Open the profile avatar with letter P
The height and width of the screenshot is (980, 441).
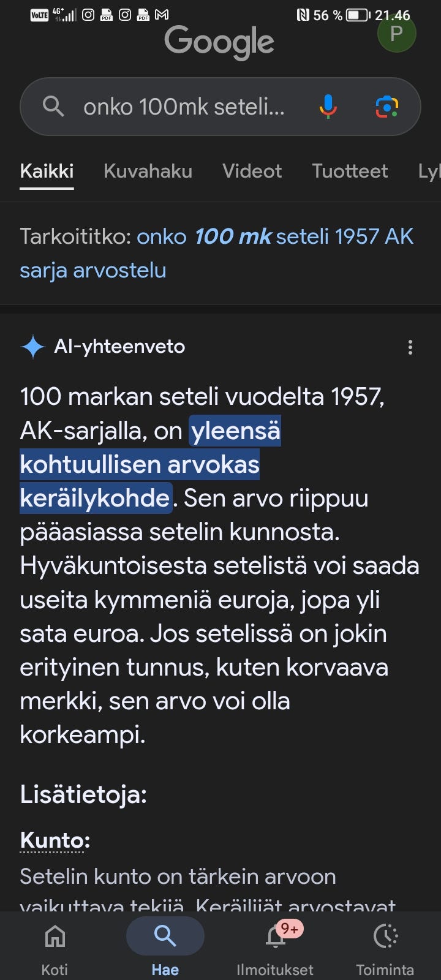(x=396, y=34)
